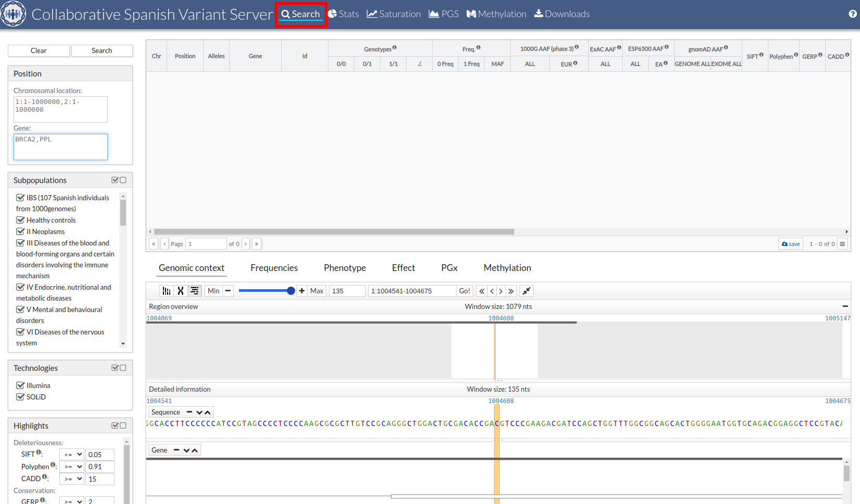
Task: Click the Polyphen info icon in Highlights panel
Action: click(x=53, y=464)
